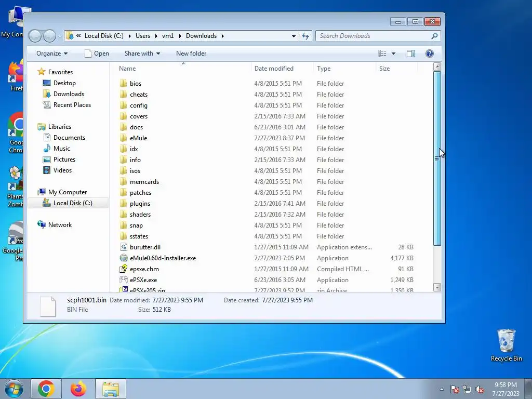Image resolution: width=532 pixels, height=399 pixels.
Task: Expand the arrow after Local Disk (C:)
Action: point(129,36)
